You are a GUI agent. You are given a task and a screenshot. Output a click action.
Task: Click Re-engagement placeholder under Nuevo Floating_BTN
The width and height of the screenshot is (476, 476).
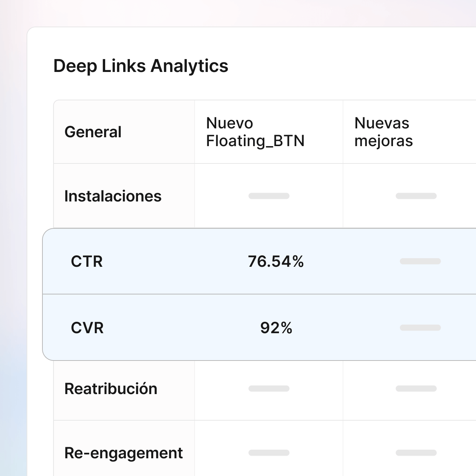point(269,453)
